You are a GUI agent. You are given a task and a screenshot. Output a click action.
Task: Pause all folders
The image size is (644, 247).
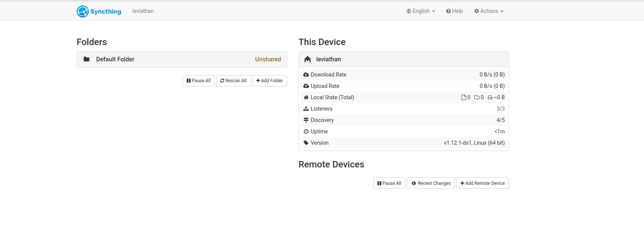[198, 81]
